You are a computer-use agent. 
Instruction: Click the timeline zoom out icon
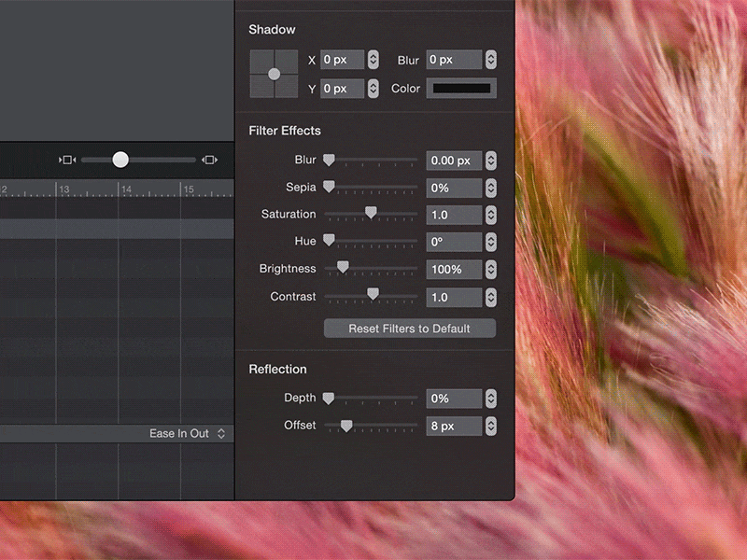click(x=66, y=160)
